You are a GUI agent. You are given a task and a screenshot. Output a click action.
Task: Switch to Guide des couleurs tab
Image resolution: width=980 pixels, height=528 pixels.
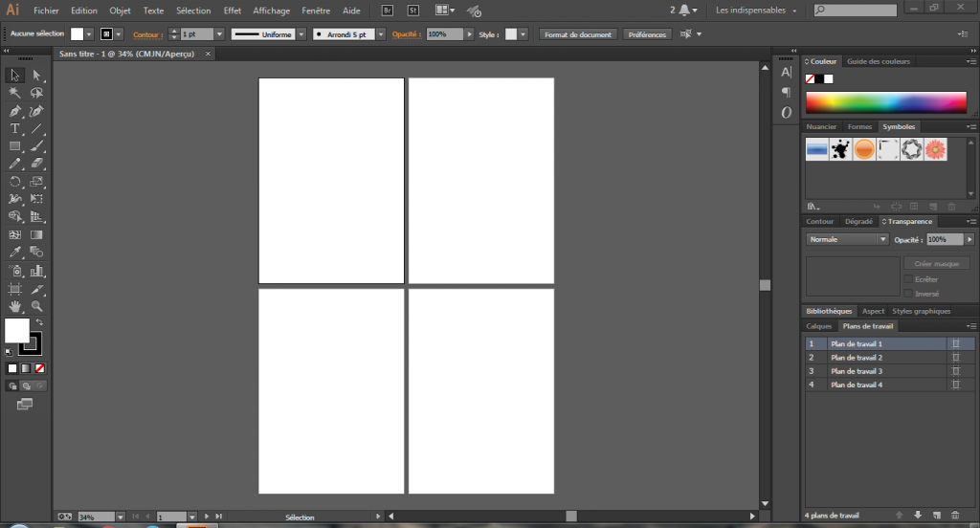pyautogui.click(x=879, y=61)
